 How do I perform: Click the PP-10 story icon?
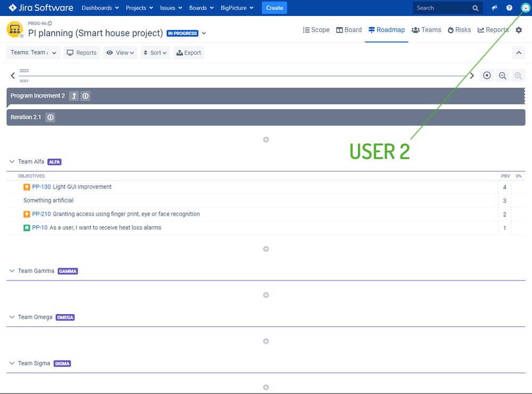[x=27, y=228]
